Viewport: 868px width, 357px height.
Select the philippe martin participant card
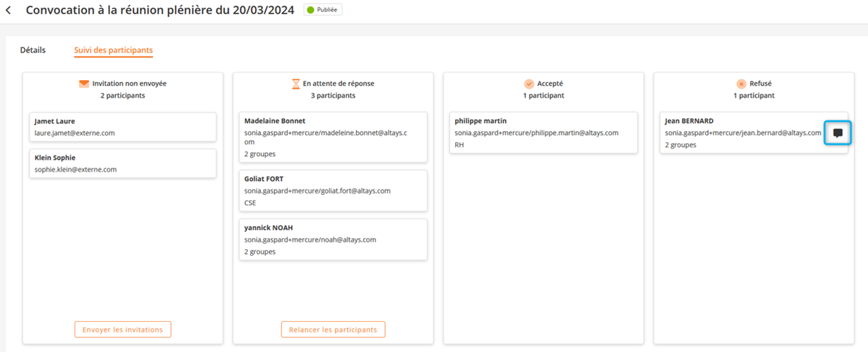[x=543, y=133]
